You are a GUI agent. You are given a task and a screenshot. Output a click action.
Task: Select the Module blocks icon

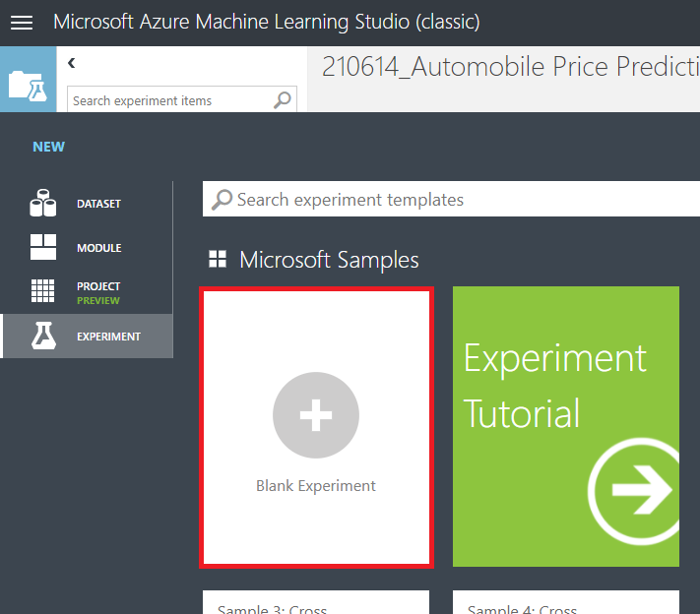(43, 247)
